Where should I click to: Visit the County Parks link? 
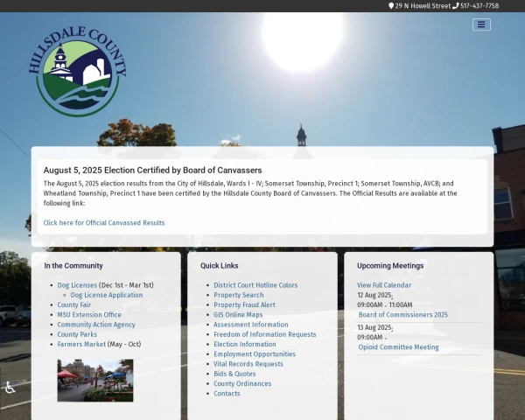coord(77,334)
